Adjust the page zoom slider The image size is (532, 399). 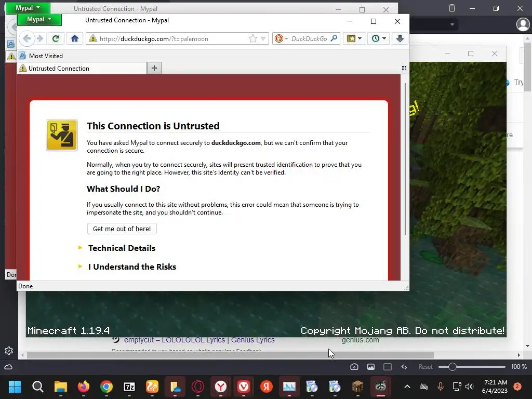tap(472, 367)
